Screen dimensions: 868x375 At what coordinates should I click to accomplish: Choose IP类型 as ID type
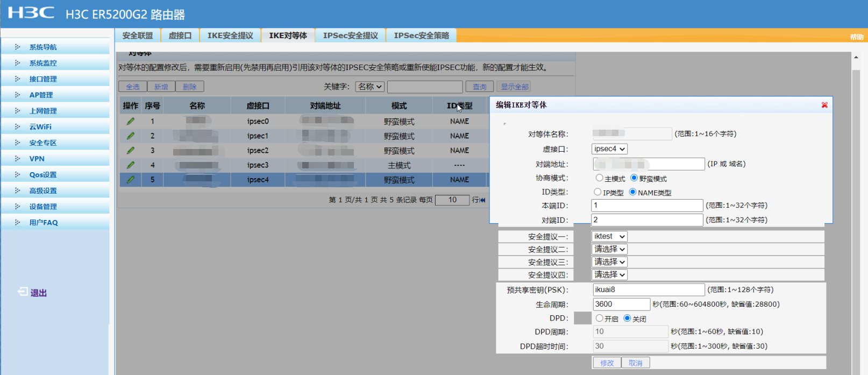coord(597,192)
